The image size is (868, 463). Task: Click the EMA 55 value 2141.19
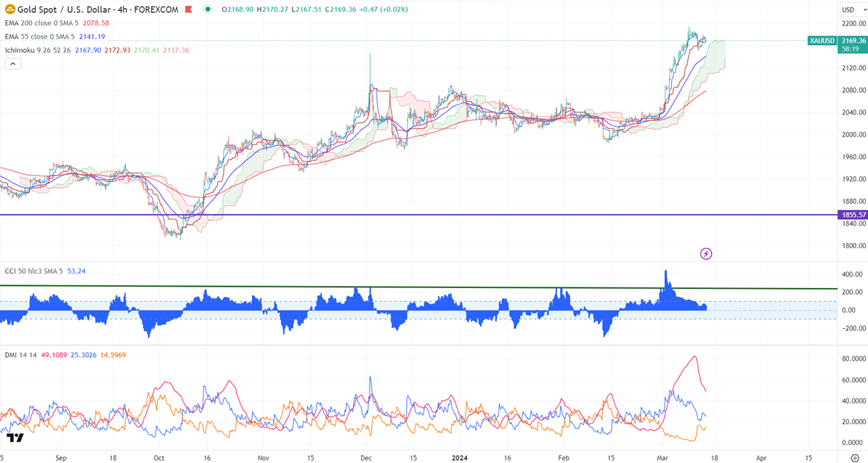pos(92,36)
